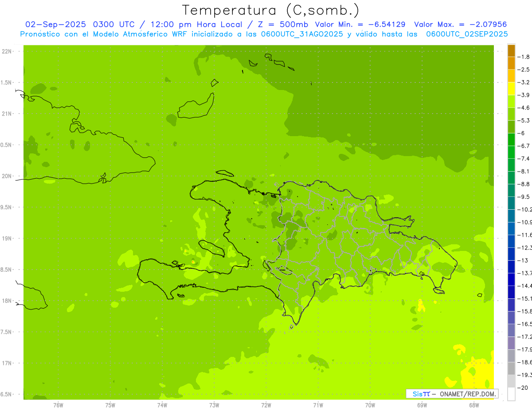Click the '68W' longitude label
This screenshot has height=411, width=532.
[x=474, y=405]
